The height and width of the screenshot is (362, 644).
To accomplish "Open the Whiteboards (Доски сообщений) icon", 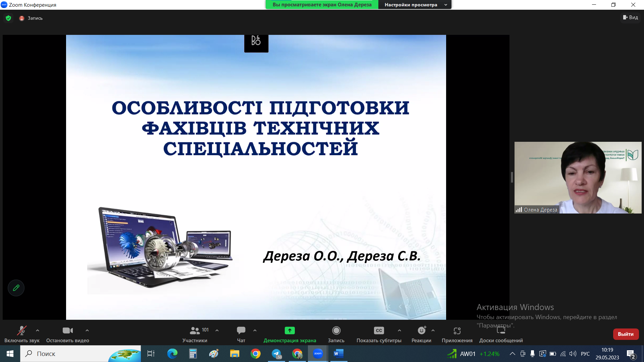I will pyautogui.click(x=501, y=330).
